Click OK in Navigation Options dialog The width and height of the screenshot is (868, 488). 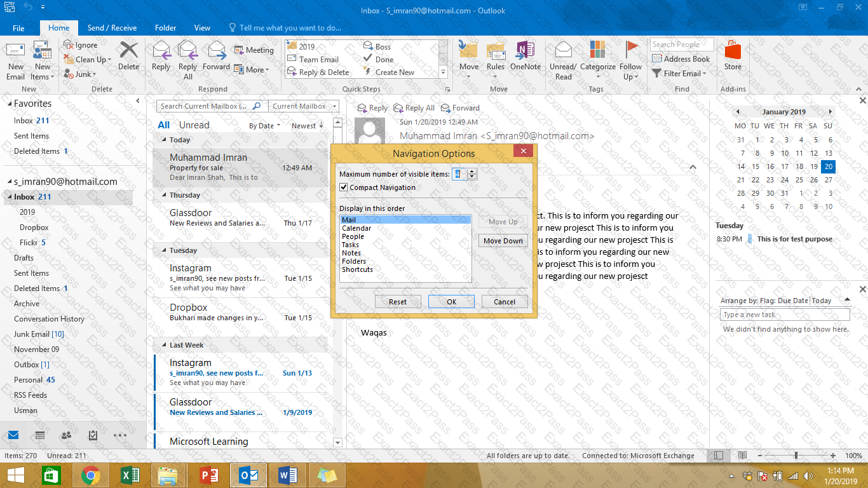click(451, 302)
